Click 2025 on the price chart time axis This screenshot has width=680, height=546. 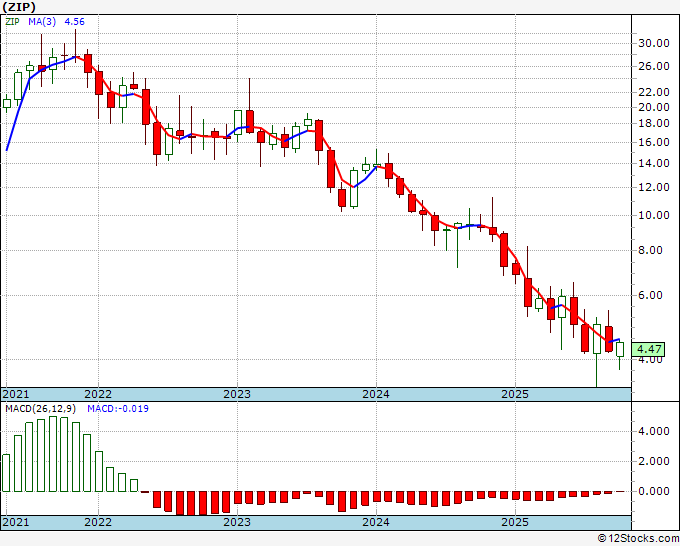[515, 394]
